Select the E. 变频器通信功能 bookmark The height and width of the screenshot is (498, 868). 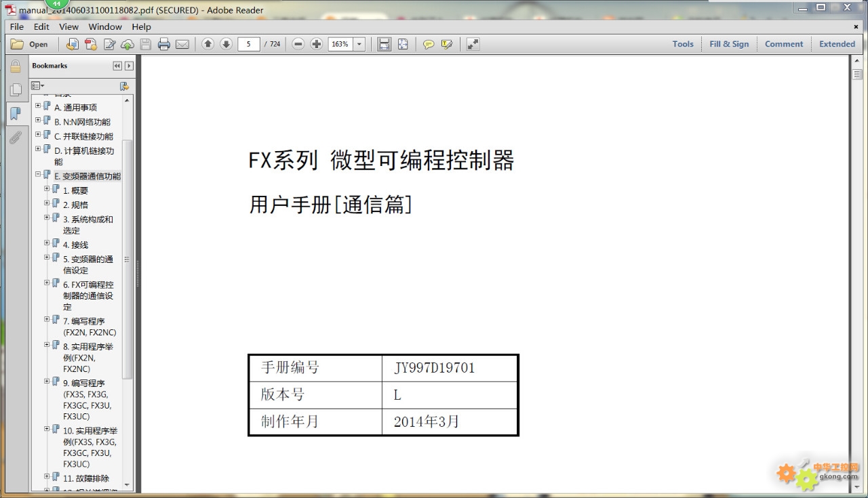(87, 176)
